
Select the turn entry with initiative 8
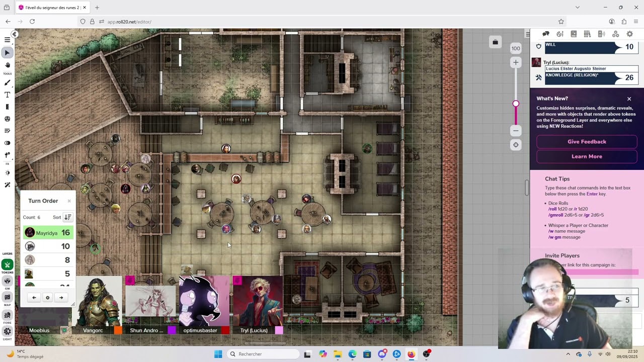point(48,260)
